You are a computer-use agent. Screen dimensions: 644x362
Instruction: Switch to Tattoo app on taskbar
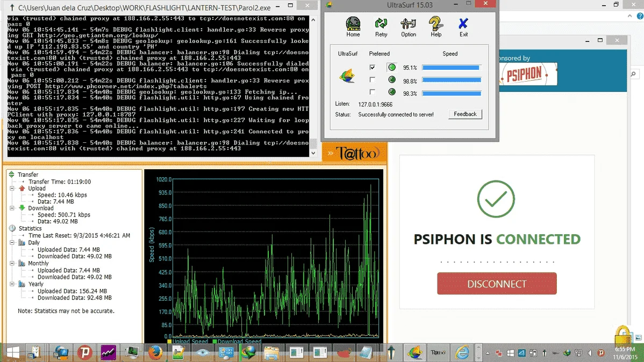coord(438,352)
